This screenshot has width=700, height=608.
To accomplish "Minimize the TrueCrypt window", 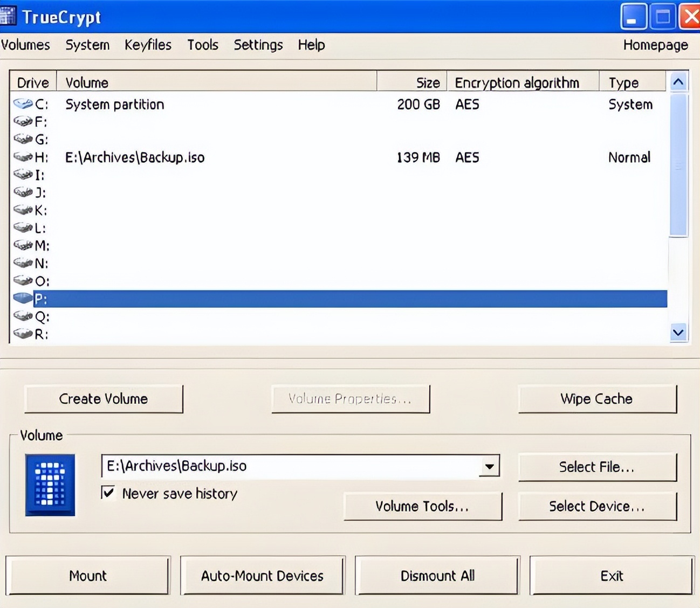I will pyautogui.click(x=633, y=17).
